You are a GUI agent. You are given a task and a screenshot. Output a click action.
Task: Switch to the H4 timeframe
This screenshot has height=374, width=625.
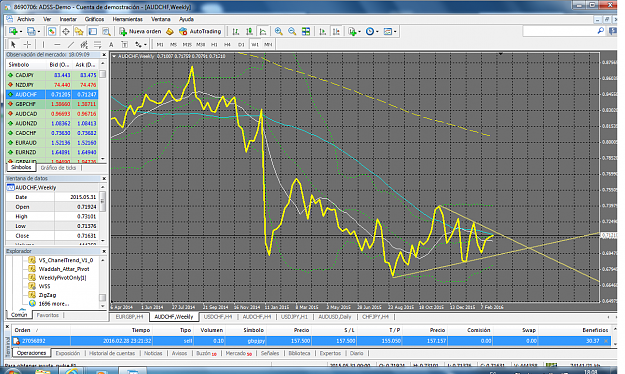click(x=227, y=44)
